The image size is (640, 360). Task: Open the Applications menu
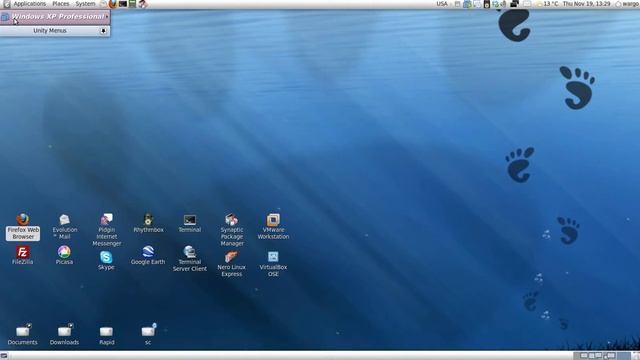pos(29,4)
